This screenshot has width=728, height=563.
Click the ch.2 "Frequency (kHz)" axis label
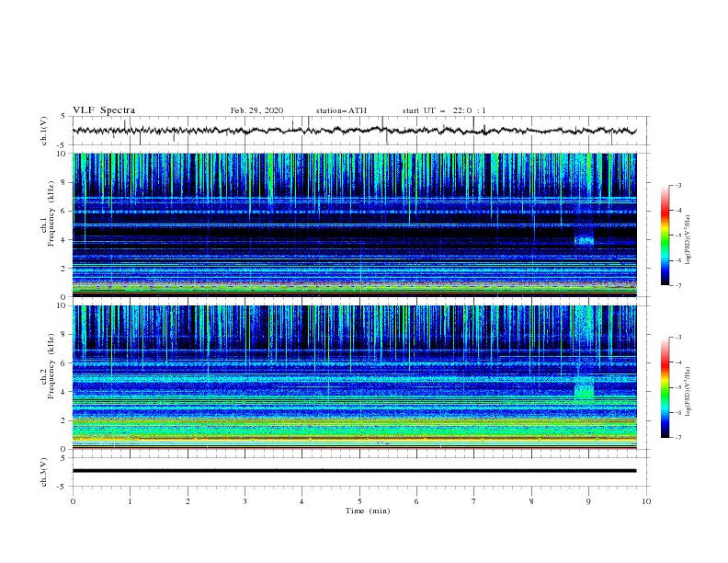[51, 366]
